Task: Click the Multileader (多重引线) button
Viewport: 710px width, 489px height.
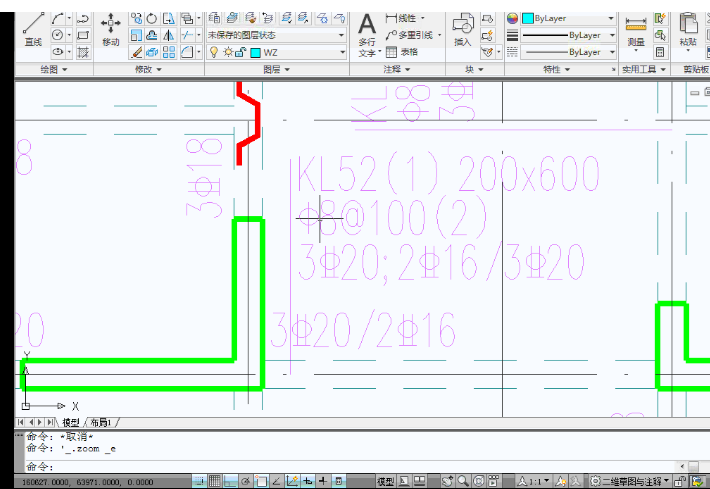Action: [x=410, y=35]
